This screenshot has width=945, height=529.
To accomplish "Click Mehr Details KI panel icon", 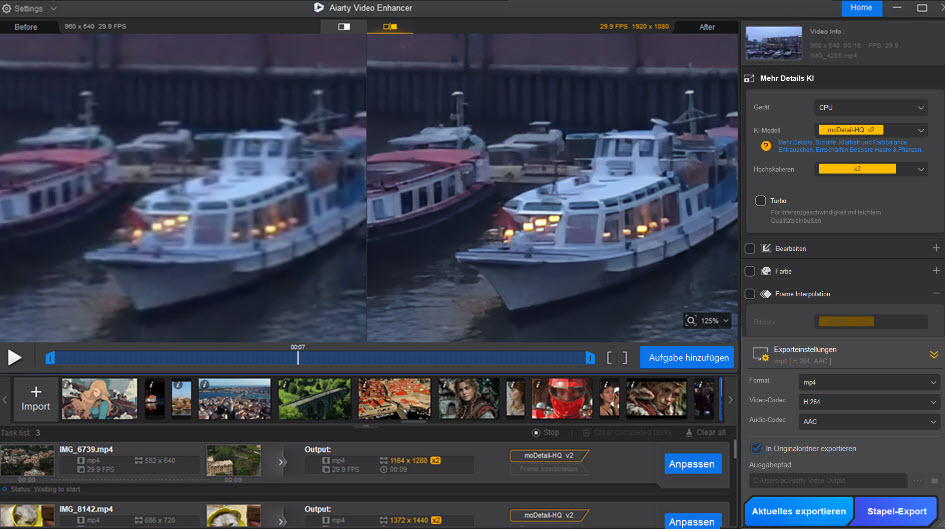I will coord(749,78).
